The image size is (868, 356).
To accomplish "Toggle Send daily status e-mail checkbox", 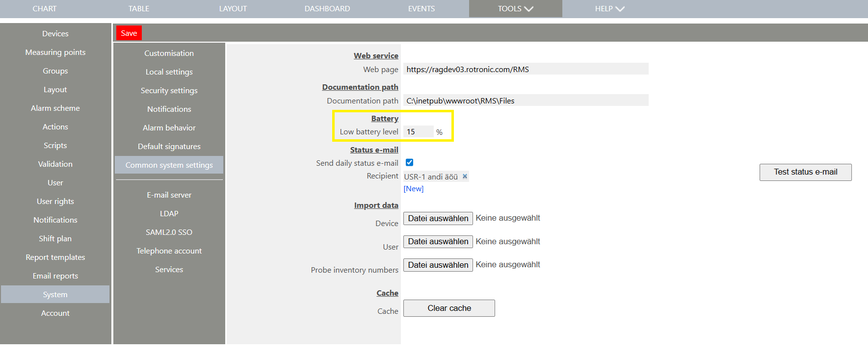I will click(x=409, y=162).
